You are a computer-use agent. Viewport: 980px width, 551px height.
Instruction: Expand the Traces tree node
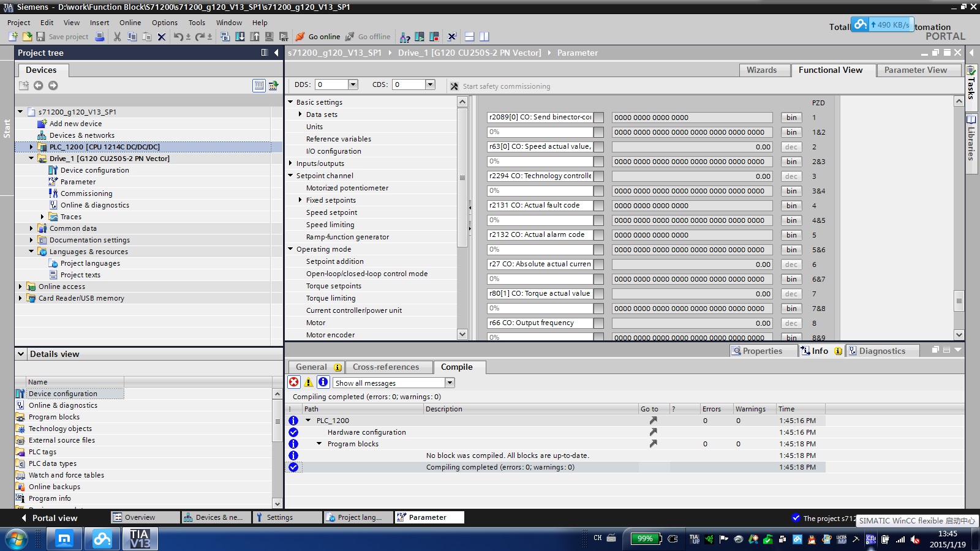[x=42, y=217]
